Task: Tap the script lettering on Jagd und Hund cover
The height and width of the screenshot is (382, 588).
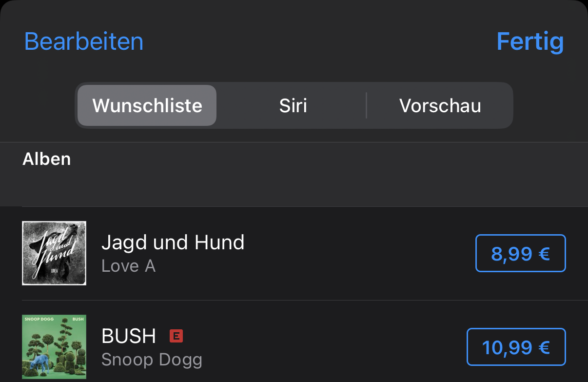Action: [53, 249]
